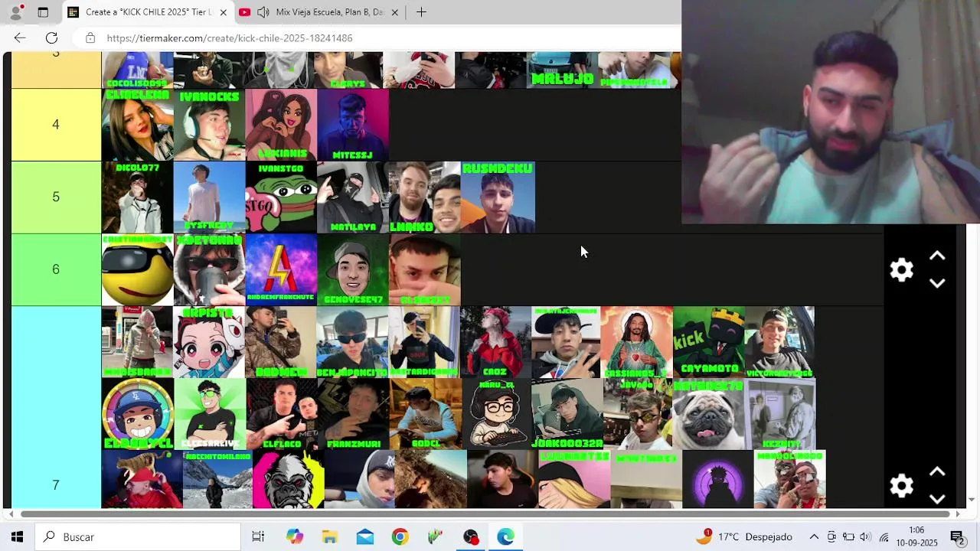Close the Mix Vieja Escuela tab
Screen dimensions: 980x551
point(394,12)
